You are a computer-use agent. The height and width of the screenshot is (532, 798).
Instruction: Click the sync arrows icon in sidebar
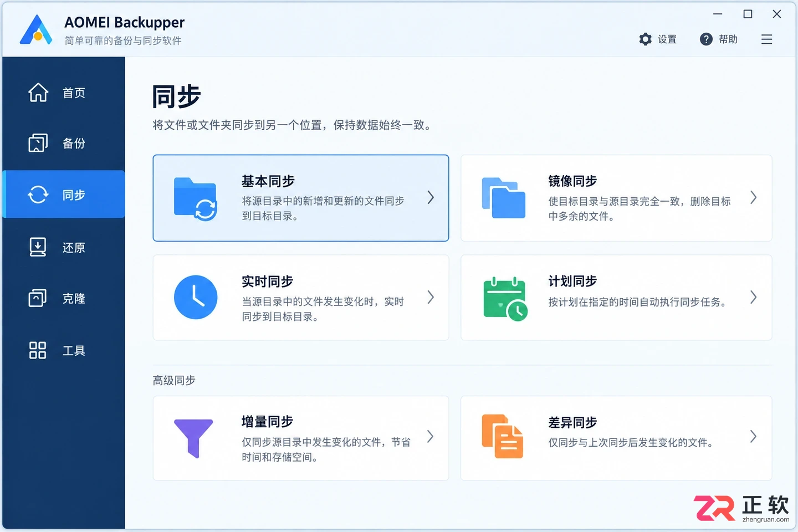click(38, 195)
